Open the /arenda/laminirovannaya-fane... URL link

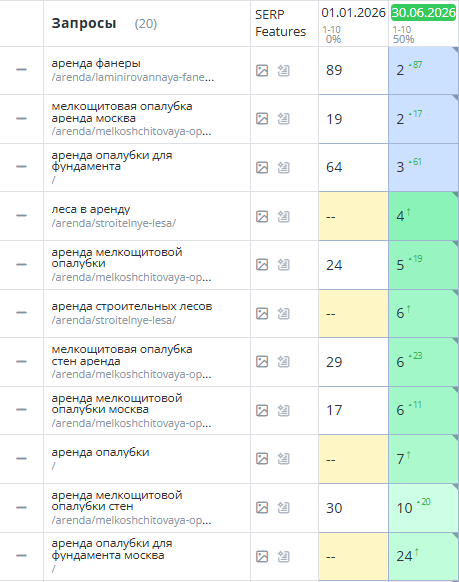(133, 77)
